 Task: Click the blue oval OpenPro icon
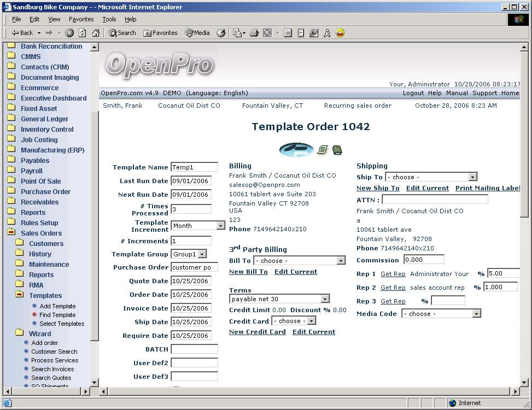click(296, 149)
